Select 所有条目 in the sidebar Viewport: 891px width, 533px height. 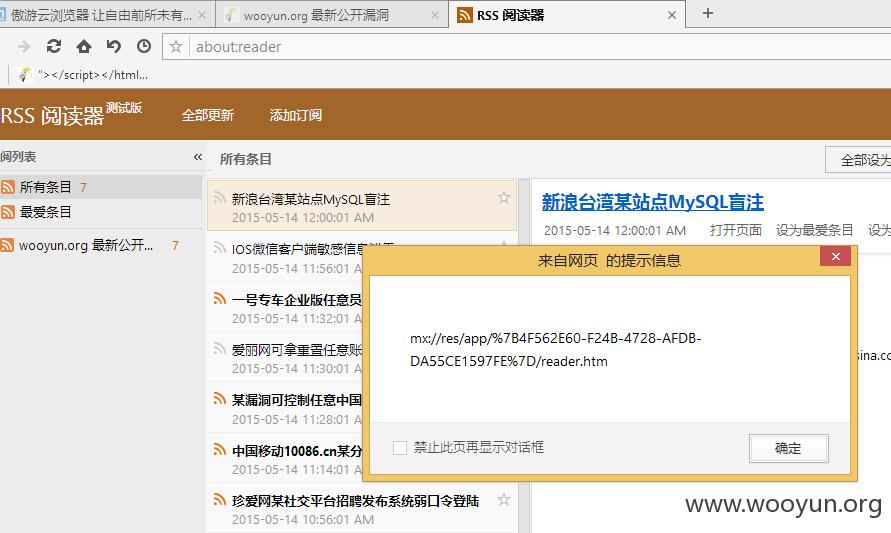click(x=101, y=187)
